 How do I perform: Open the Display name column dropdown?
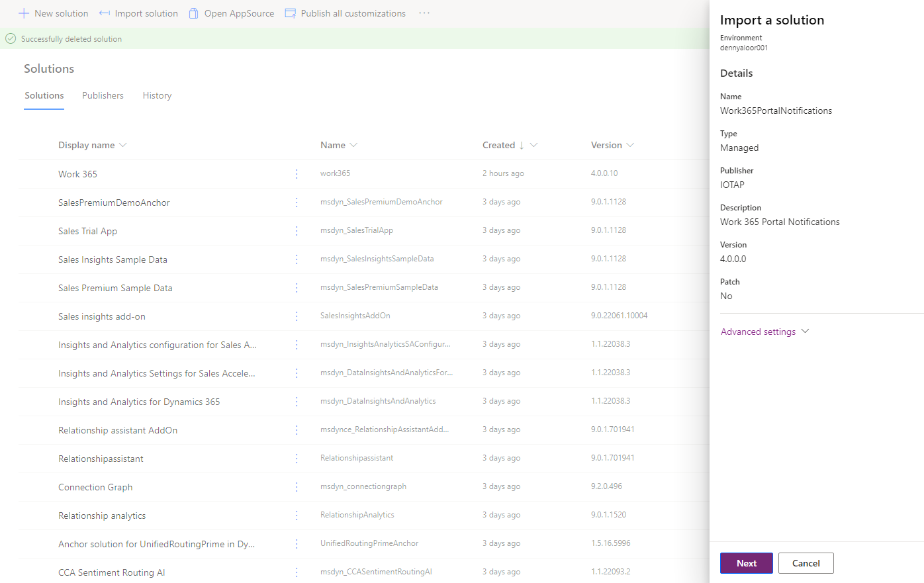(x=122, y=145)
